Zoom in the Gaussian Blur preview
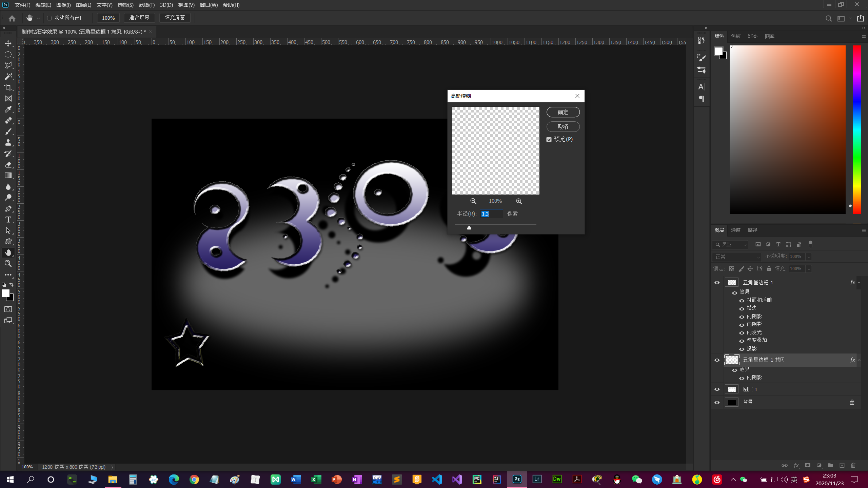 click(519, 201)
